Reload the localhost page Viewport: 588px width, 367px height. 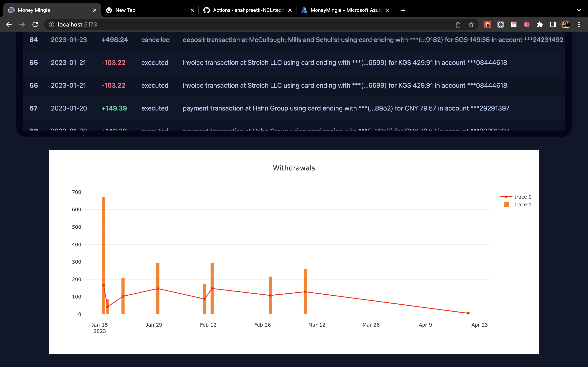pos(35,24)
